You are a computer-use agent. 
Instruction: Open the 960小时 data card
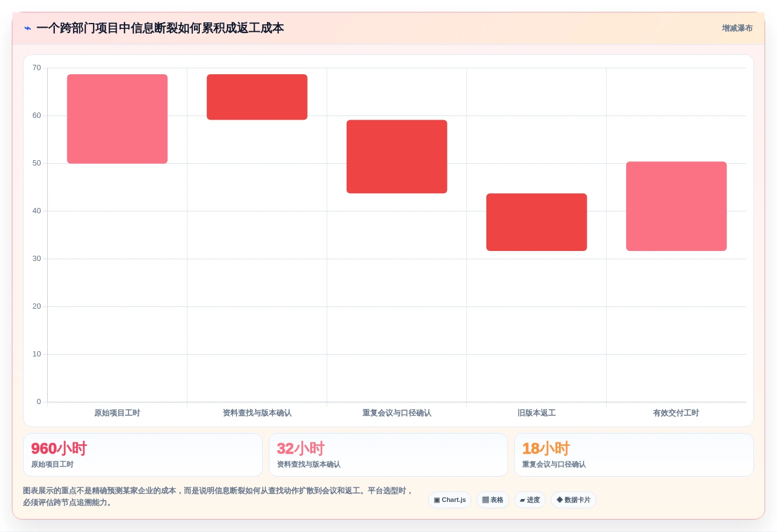(143, 455)
